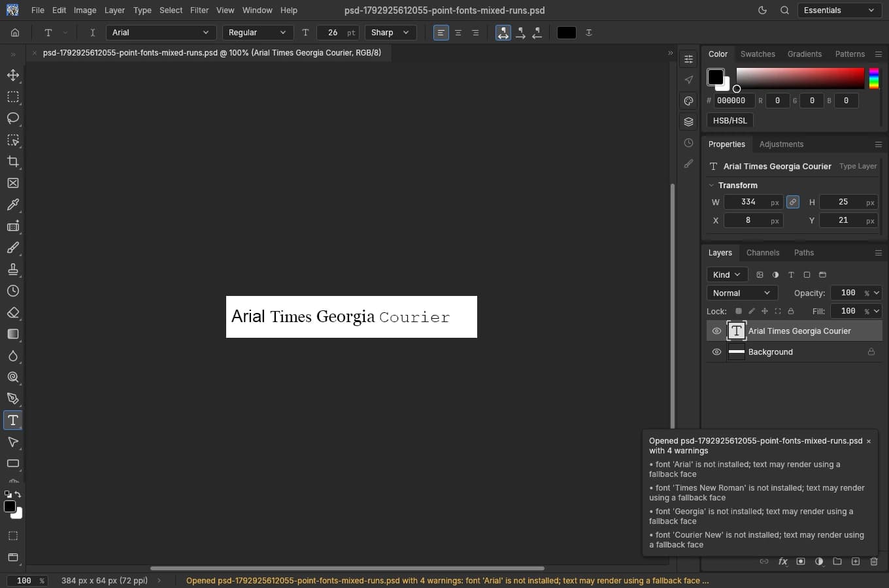Select the Gradient tool

(x=13, y=334)
